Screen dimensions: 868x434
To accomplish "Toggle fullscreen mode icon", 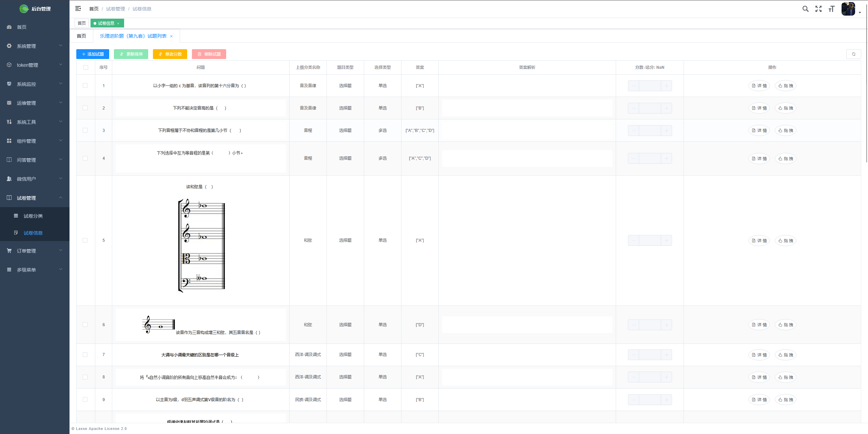I will tap(818, 9).
